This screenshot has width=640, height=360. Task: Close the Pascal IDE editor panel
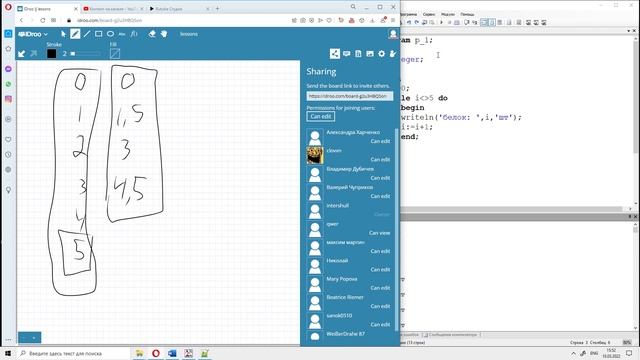[x=634, y=31]
